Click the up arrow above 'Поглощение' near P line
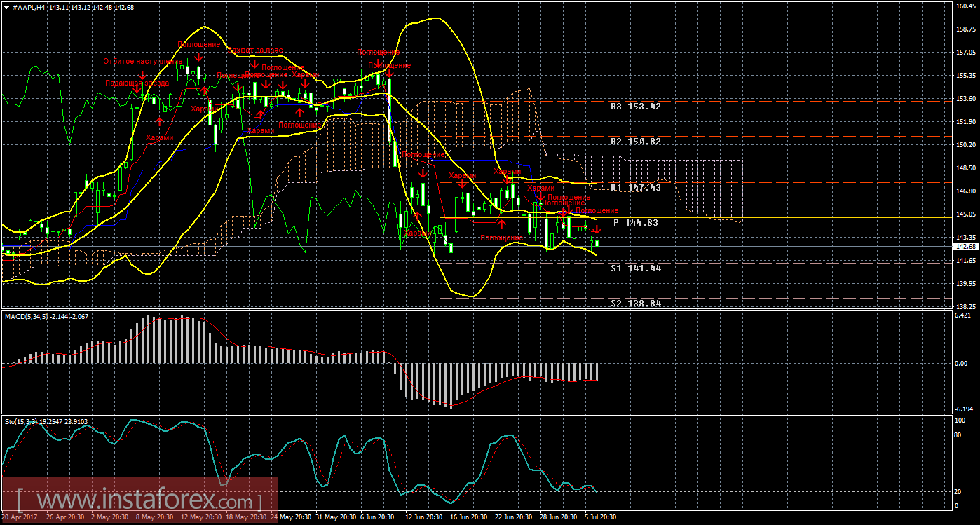This screenshot has height=525, width=980. tap(502, 224)
